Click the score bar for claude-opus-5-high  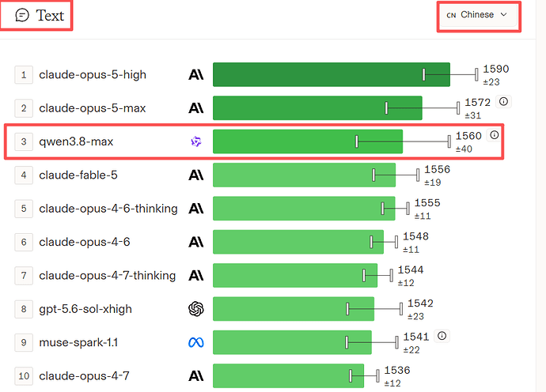point(331,74)
